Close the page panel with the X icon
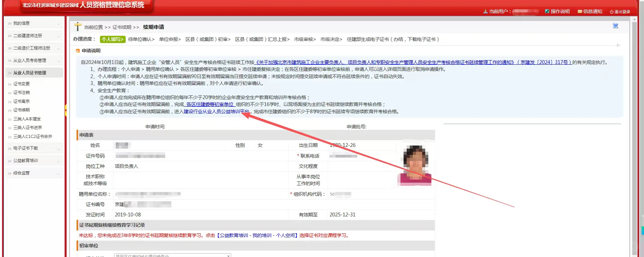Image resolution: width=644 pixels, height=257 pixels. (x=615, y=26)
